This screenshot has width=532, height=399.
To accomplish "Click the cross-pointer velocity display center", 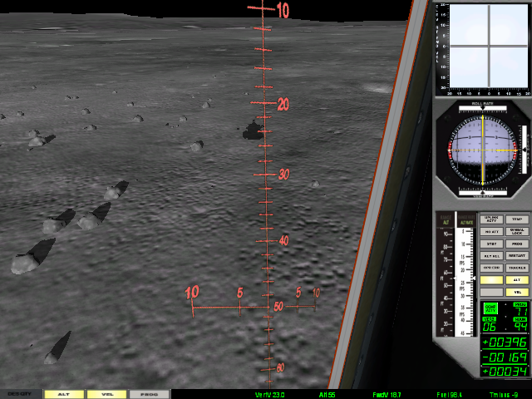I will (489, 46).
